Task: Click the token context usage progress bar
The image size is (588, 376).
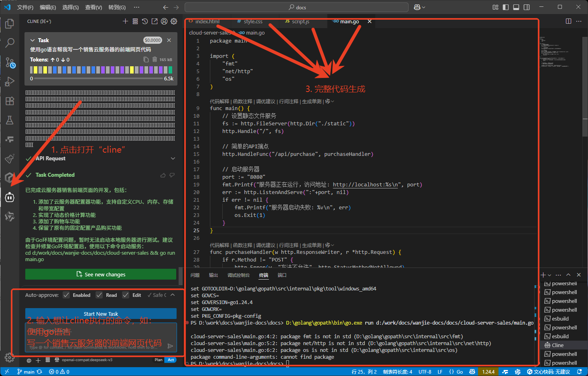Action: coord(98,79)
